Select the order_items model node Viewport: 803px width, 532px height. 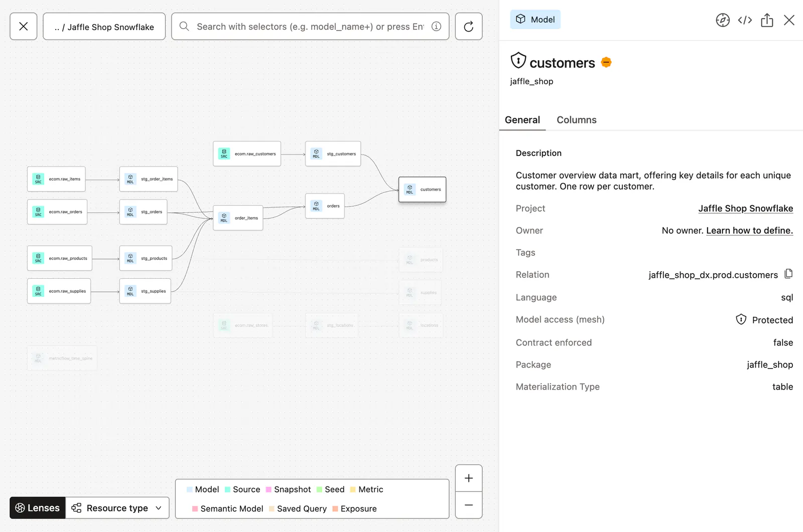(x=238, y=218)
